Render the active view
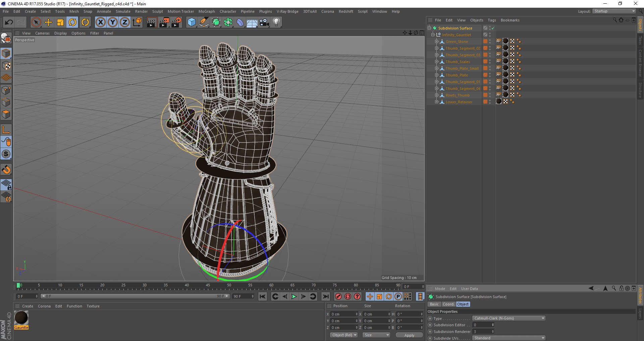644x341 pixels. 152,22
